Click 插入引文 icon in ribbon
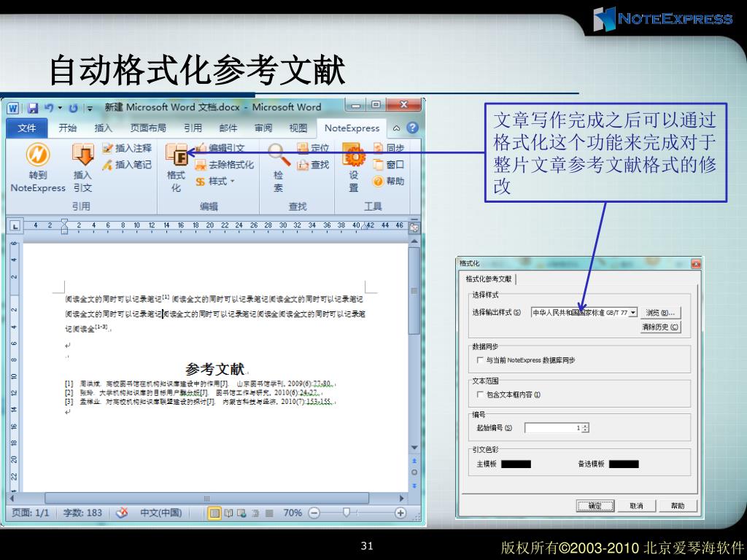 point(83,155)
